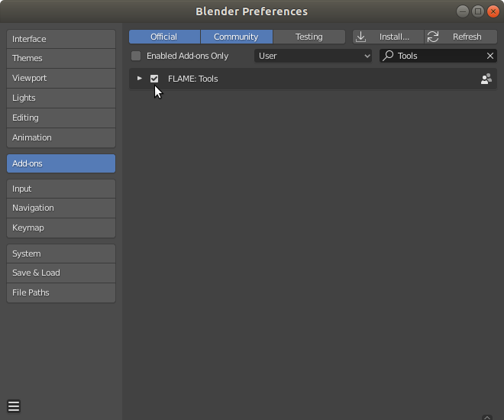The height and width of the screenshot is (420, 504).
Task: Click the Refresh button
Action: click(x=460, y=37)
